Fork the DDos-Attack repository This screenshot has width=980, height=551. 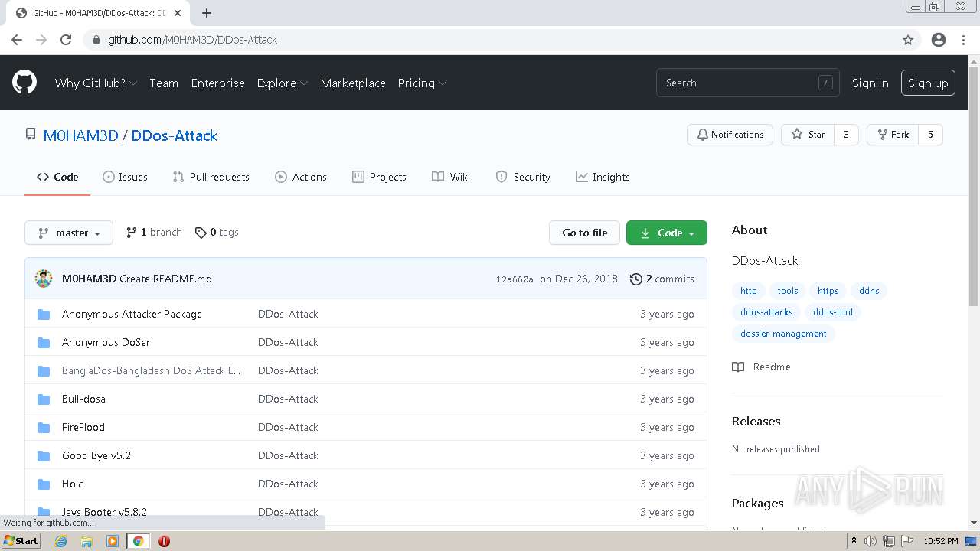(893, 135)
